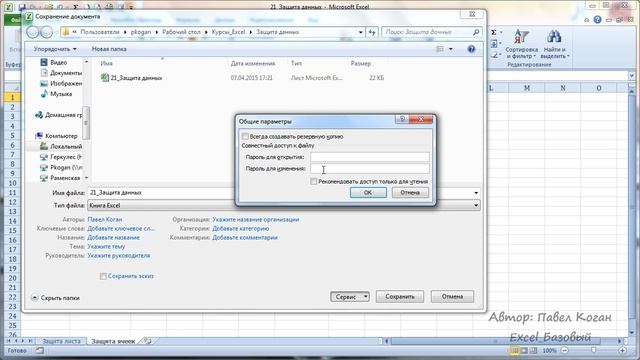The image size is (640, 360).
Task: Change the view with the views icon
Action: [440, 49]
